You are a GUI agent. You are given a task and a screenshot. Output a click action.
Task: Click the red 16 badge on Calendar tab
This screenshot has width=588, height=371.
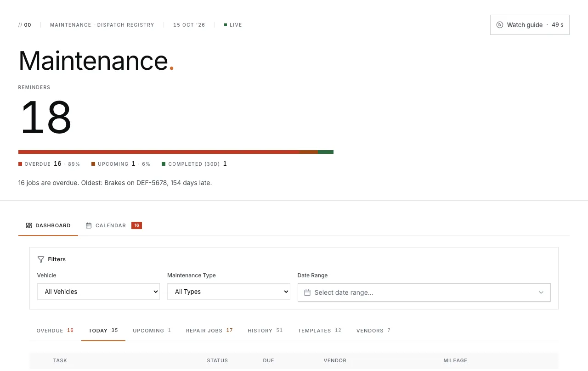point(136,225)
